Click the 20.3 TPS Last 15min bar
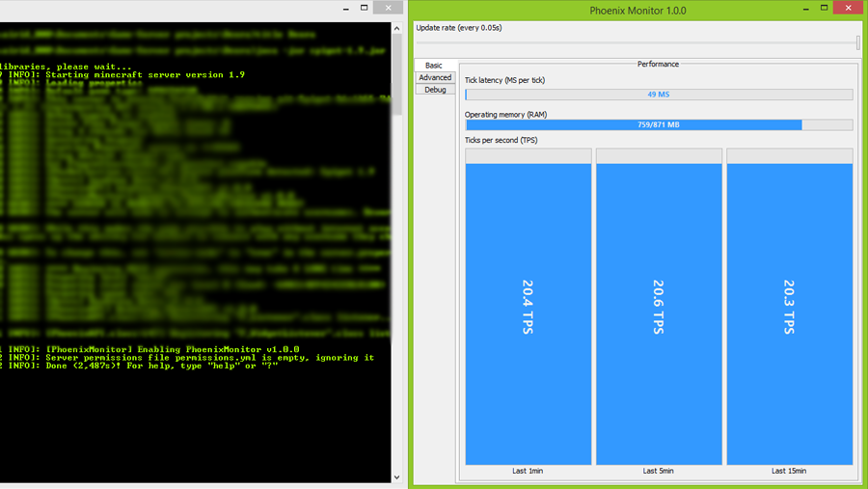868x489 pixels. [789, 307]
